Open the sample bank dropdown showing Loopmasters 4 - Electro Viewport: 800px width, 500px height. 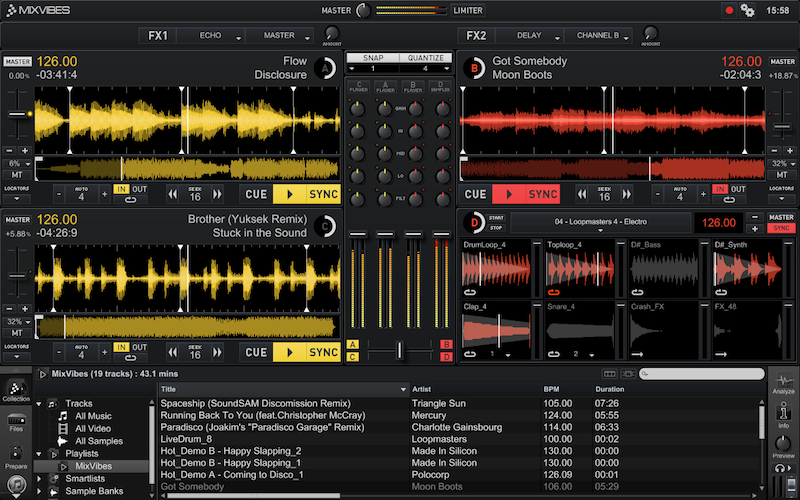(x=600, y=222)
